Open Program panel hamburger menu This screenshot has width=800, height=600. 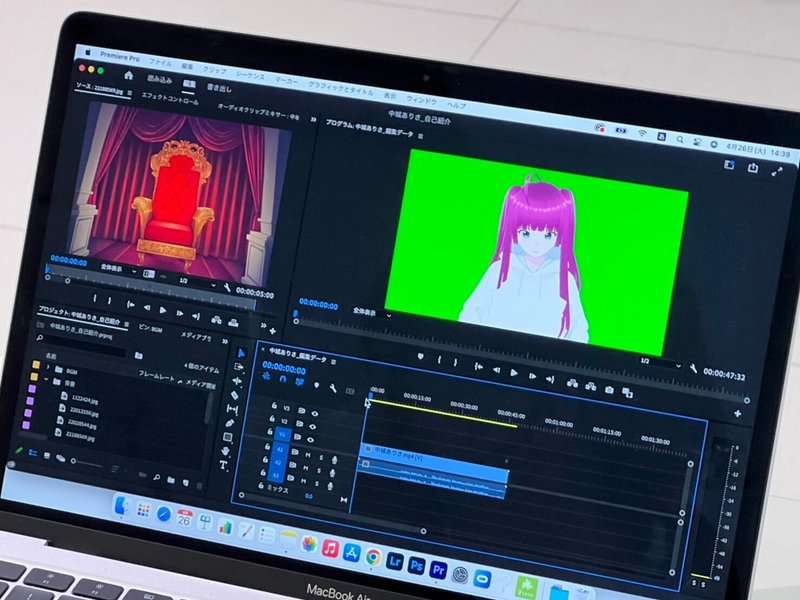(421, 136)
